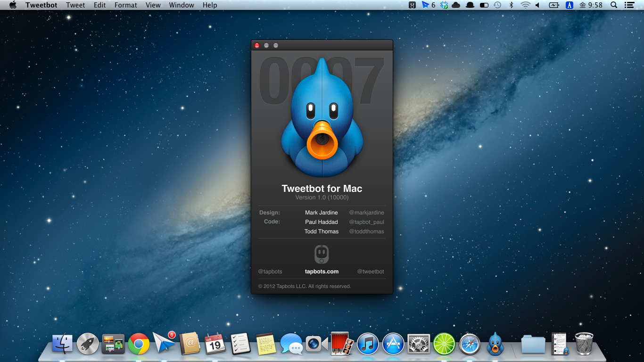Check the battery charging status icon
Screen dimensions: 644x362
click(554, 5)
